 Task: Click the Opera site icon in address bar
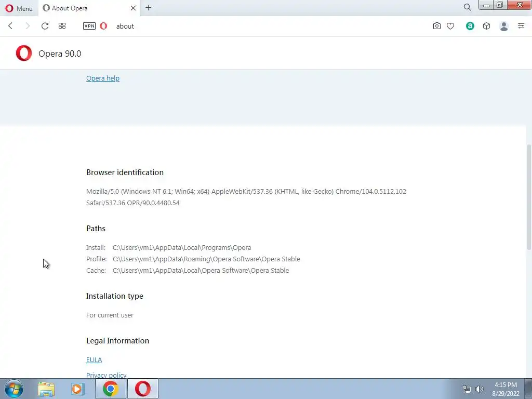[103, 26]
